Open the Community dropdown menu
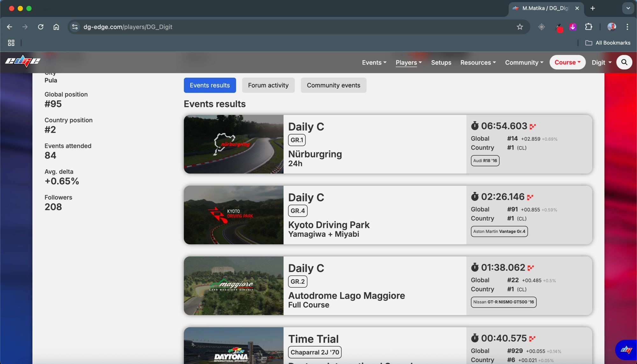This screenshot has width=637, height=364. tap(524, 63)
